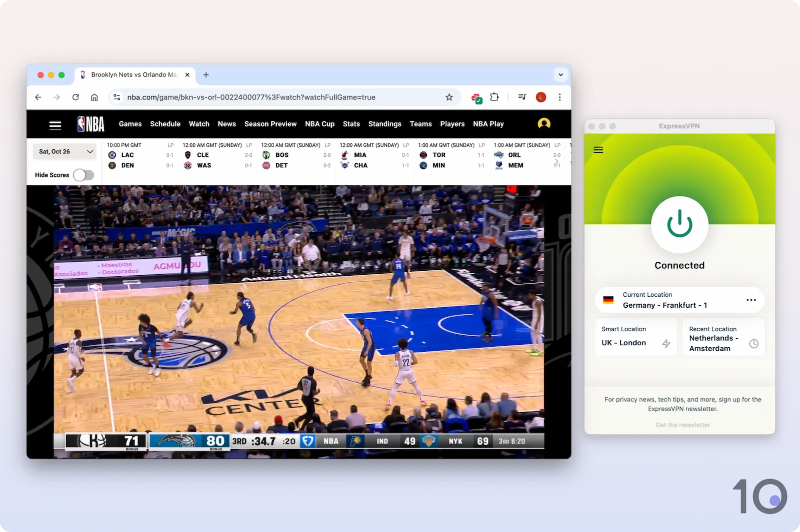Click the lightning bolt Smart Location icon
This screenshot has width=800, height=532.
[x=666, y=343]
